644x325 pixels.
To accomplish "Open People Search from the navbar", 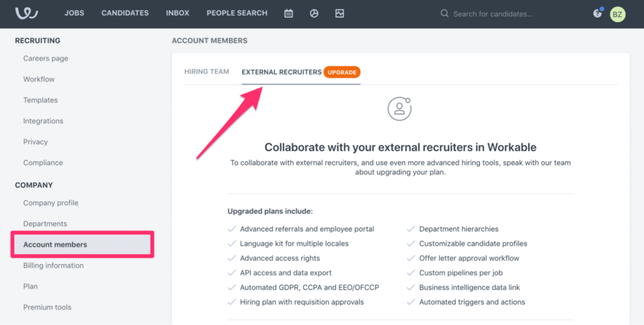I will click(x=237, y=13).
